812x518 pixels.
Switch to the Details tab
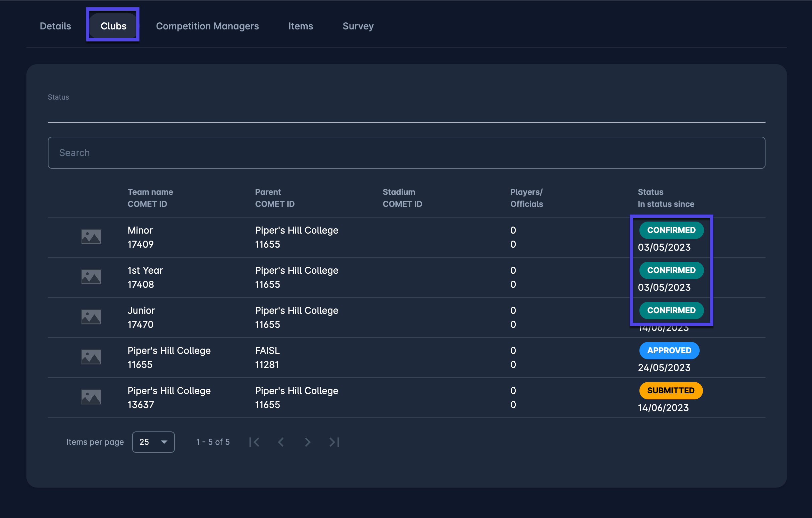click(55, 26)
